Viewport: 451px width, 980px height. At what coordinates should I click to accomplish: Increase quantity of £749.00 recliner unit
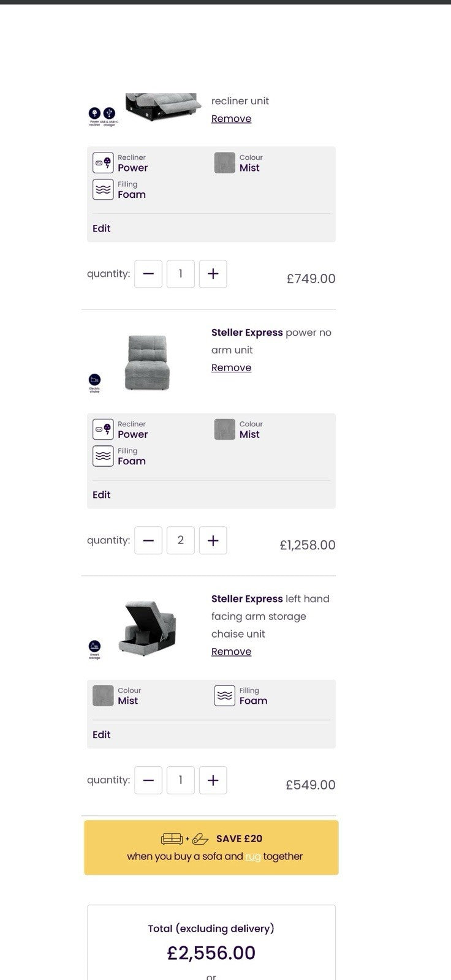(x=213, y=274)
